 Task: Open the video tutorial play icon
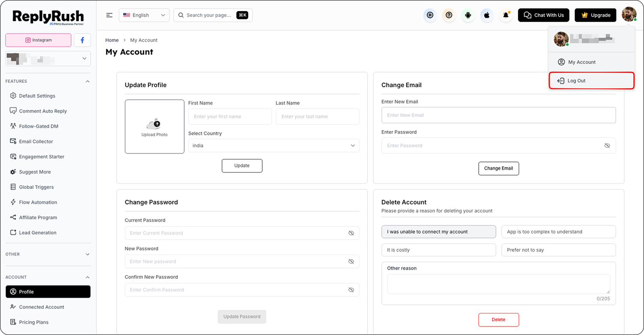(x=430, y=15)
